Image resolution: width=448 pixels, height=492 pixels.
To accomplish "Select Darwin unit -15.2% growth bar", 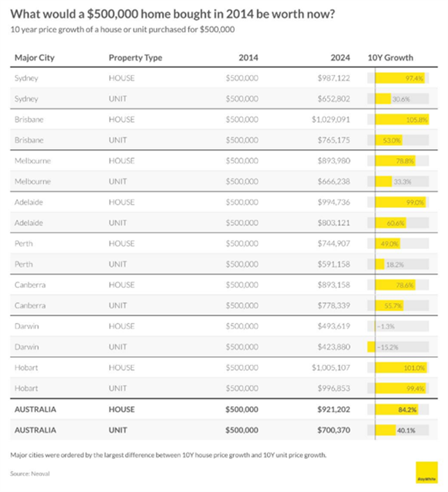I will pyautogui.click(x=371, y=347).
